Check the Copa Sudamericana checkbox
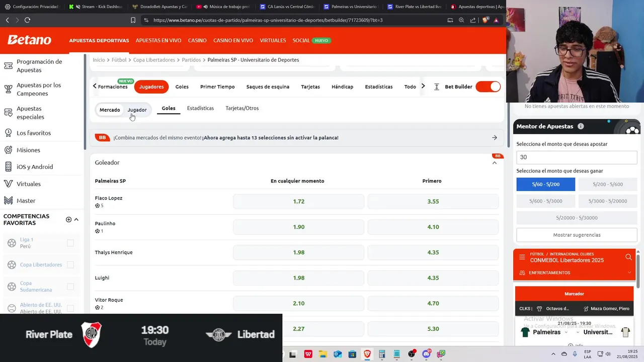This screenshot has width=644, height=362. pos(70,286)
